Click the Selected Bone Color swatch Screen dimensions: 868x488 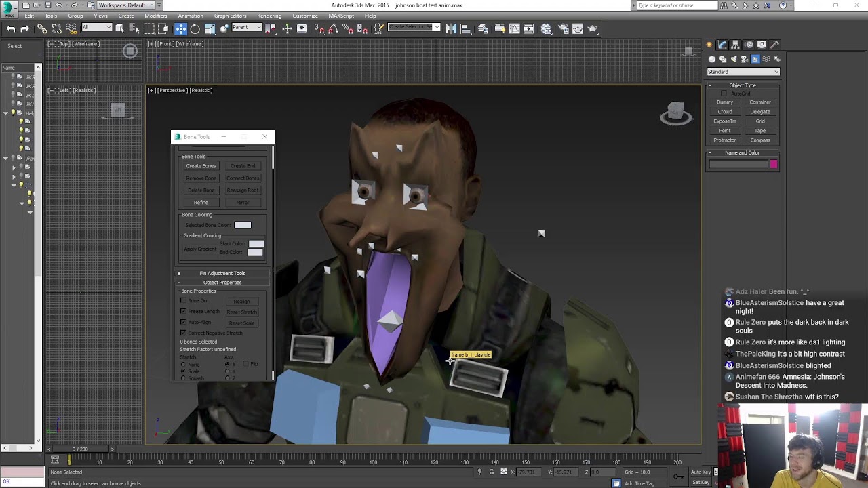coord(243,225)
